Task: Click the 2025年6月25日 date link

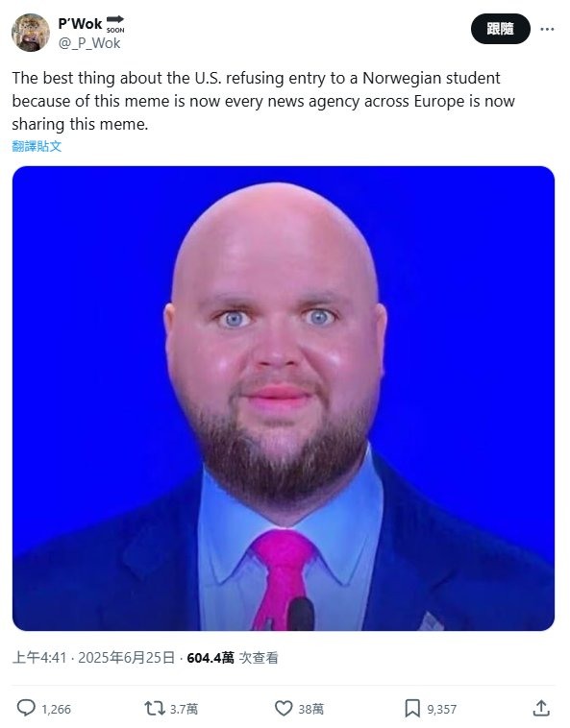Action: coord(126,658)
